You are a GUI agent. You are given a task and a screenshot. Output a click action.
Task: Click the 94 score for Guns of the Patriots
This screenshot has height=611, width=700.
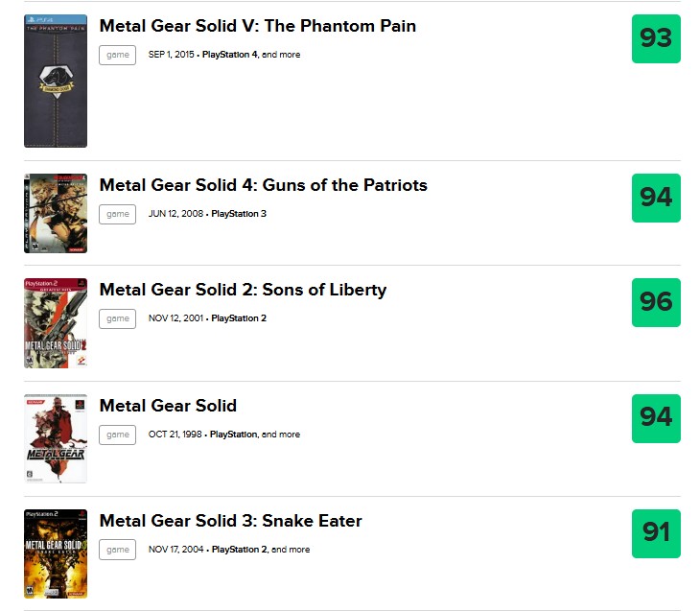656,198
